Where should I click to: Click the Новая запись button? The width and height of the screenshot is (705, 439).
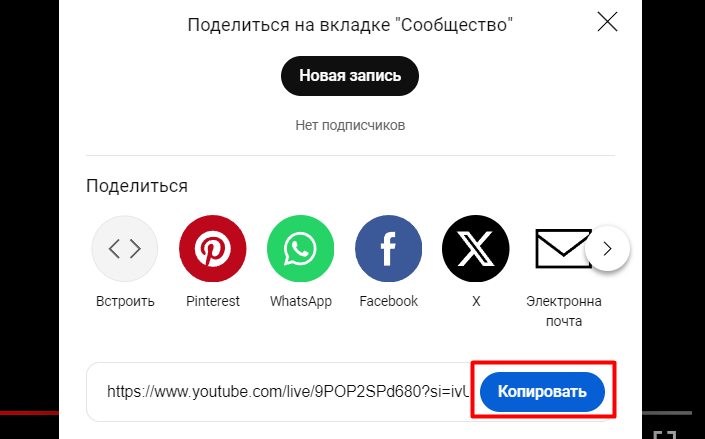click(350, 76)
